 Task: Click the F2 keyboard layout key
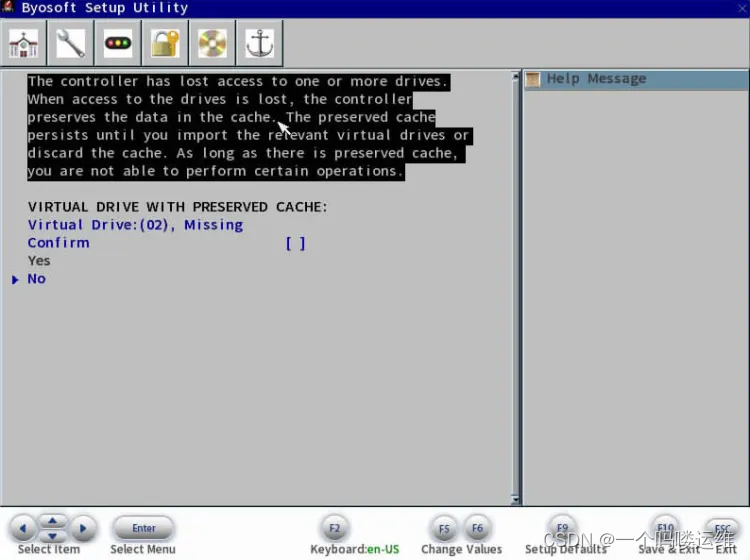tap(334, 528)
